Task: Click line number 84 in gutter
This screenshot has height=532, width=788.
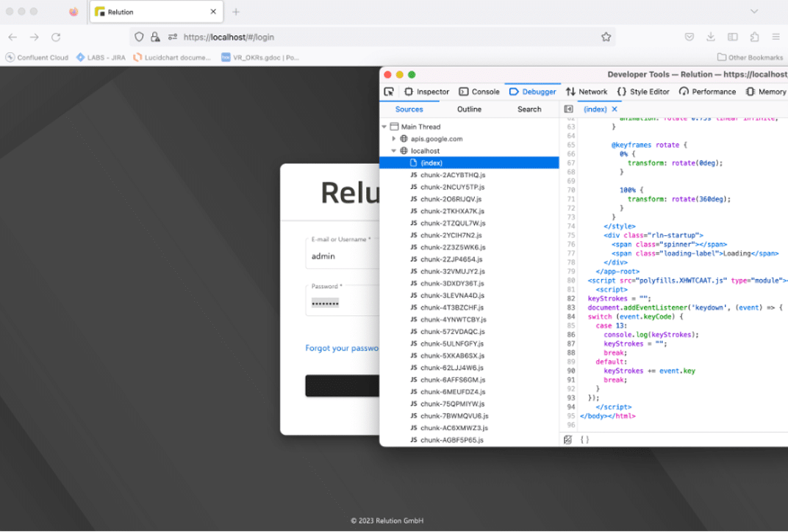Action: click(x=571, y=317)
